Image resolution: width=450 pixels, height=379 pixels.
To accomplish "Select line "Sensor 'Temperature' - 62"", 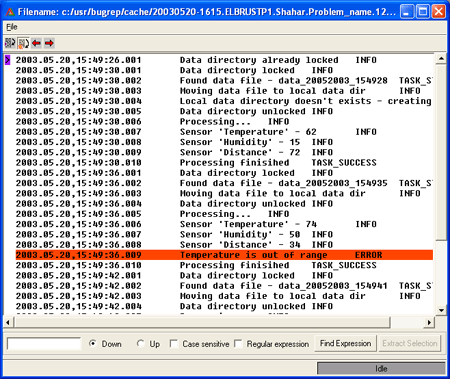I will pos(224,132).
